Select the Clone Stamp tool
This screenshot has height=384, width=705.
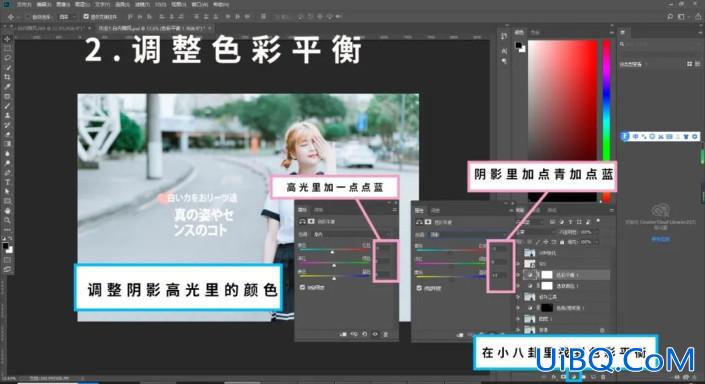pyautogui.click(x=7, y=116)
